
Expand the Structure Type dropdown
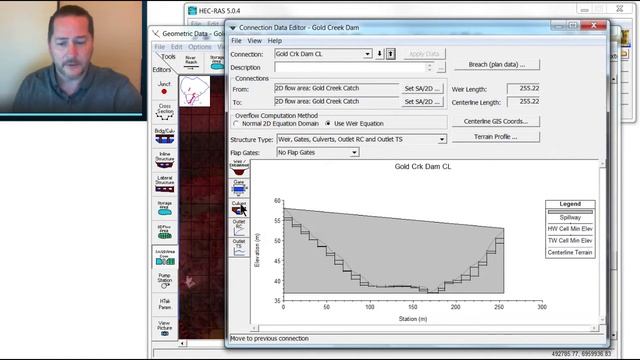click(x=442, y=140)
